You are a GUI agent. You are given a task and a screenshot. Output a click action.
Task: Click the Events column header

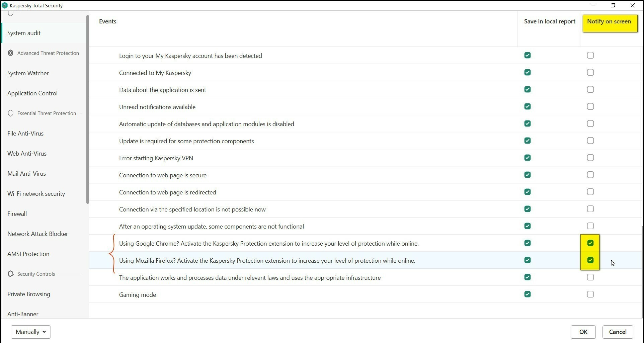click(107, 21)
